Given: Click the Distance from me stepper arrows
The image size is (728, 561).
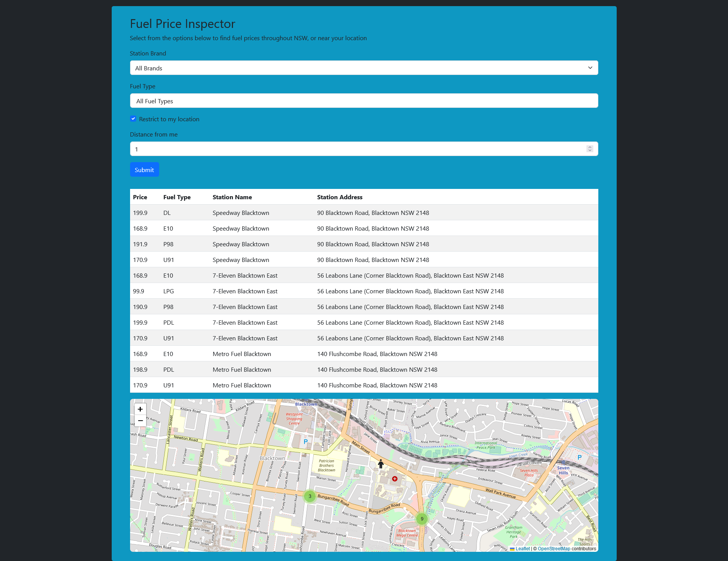Looking at the screenshot, I should point(590,149).
